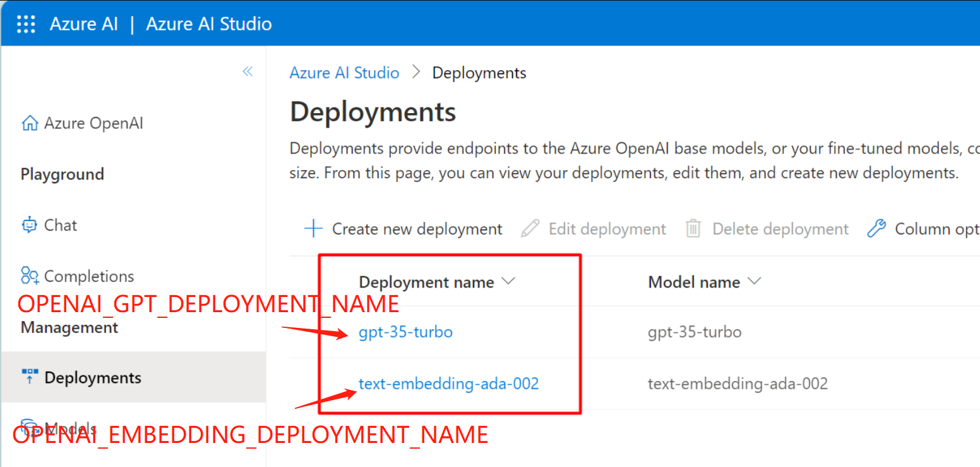The height and width of the screenshot is (467, 980).
Task: Sort by Model name column chevron
Action: coord(754,282)
